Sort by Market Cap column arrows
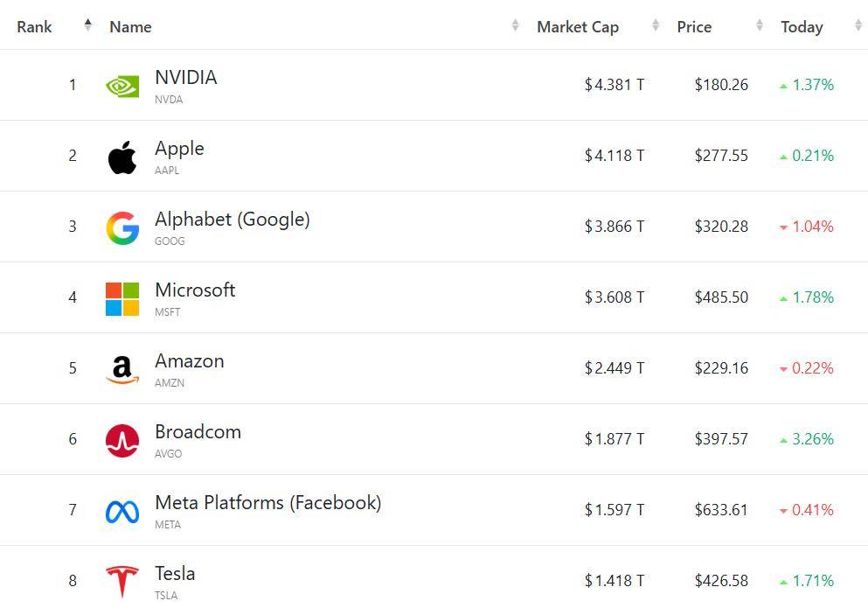 (x=656, y=25)
